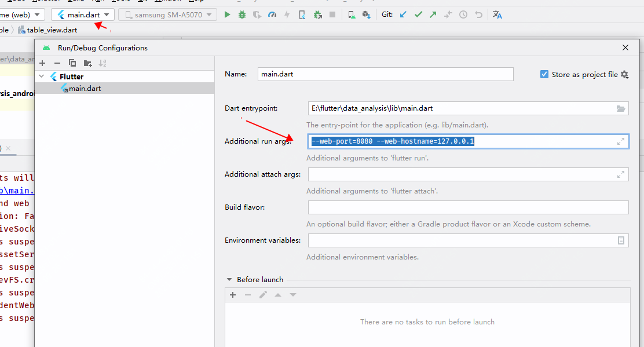Viewport: 644px width, 347px height.
Task: Open the SDK manager download icon
Action: point(367,15)
